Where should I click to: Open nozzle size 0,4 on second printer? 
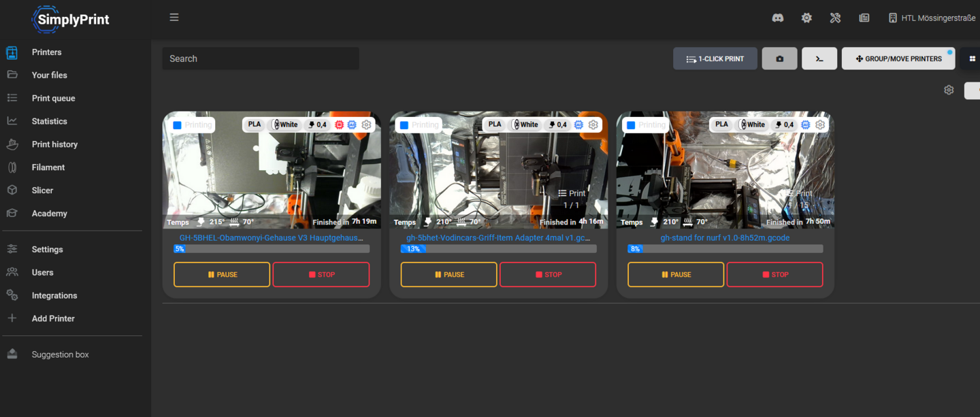click(x=557, y=124)
